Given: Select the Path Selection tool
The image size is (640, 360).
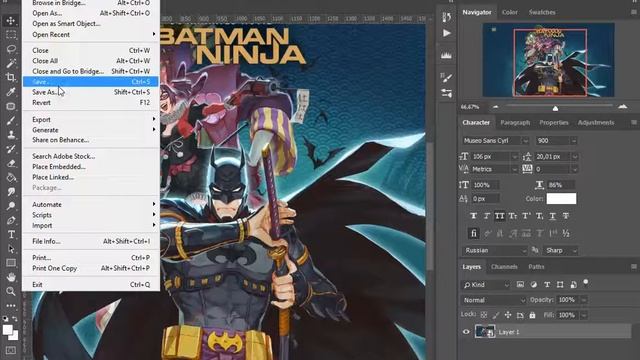Looking at the screenshot, I should pos(11,249).
